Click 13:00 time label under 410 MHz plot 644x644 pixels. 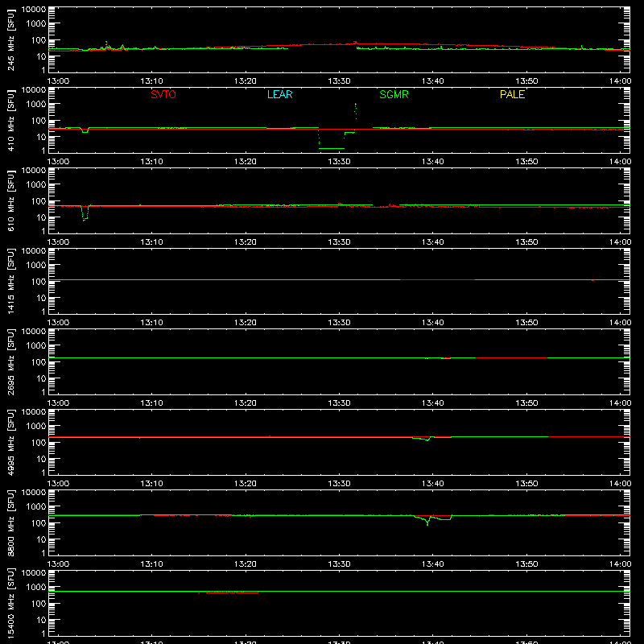[58, 162]
